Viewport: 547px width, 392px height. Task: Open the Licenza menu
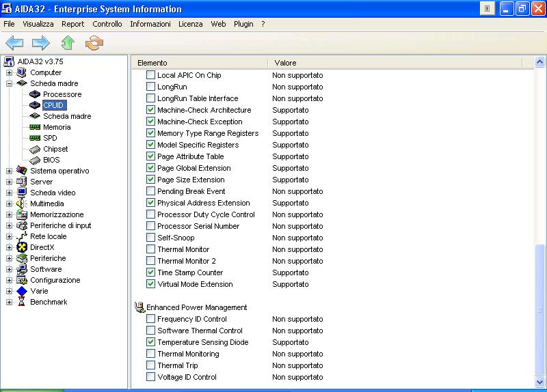tap(191, 24)
